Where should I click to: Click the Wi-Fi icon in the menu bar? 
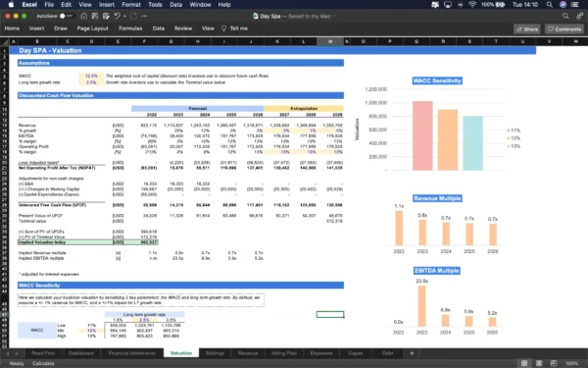[x=472, y=5]
